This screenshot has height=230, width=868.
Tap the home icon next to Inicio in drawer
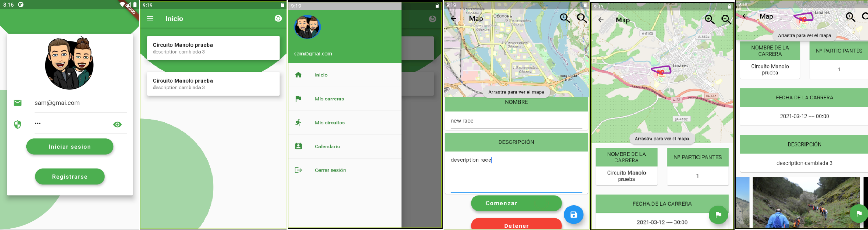(x=298, y=75)
